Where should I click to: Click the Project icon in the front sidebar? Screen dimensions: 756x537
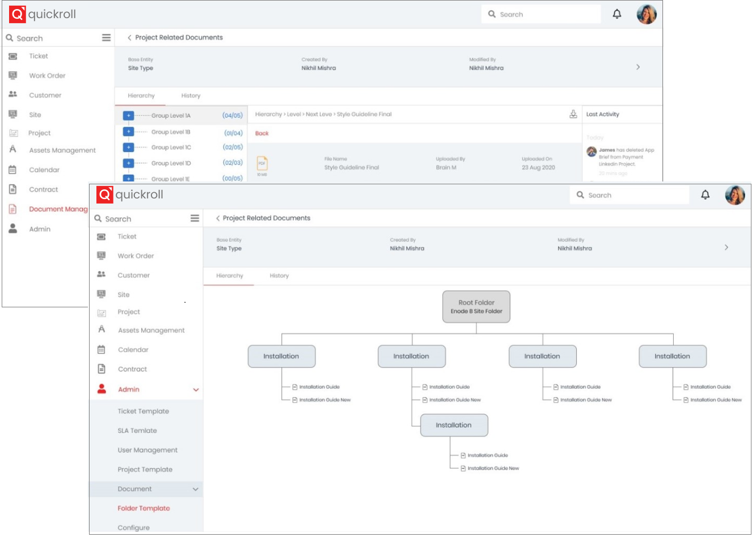102,312
